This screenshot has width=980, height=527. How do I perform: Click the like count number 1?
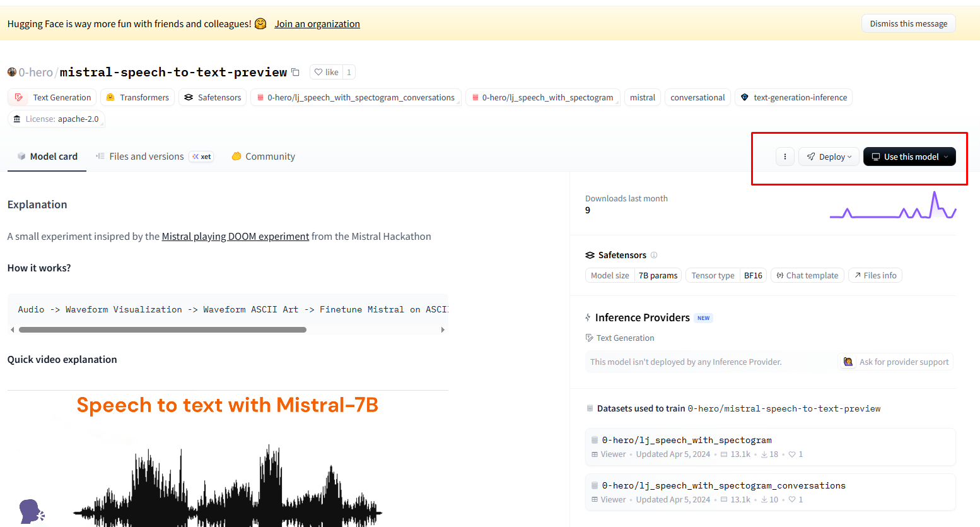tap(349, 72)
